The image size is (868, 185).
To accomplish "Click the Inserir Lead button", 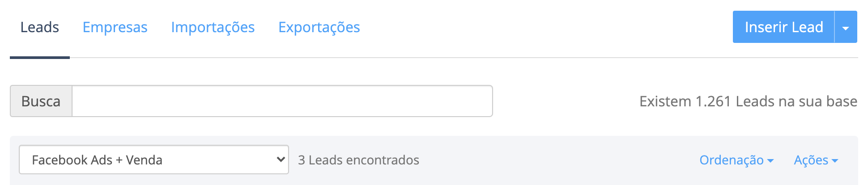I will pos(784,27).
